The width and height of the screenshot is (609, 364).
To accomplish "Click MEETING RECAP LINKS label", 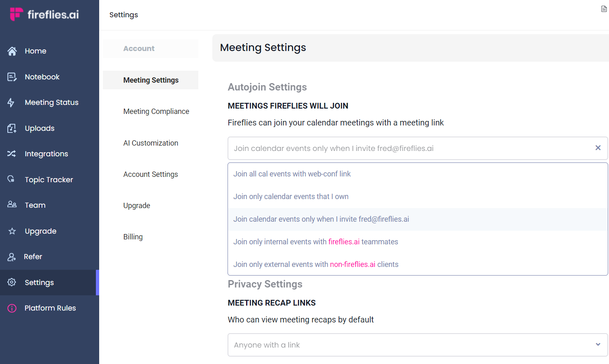I will tap(272, 303).
